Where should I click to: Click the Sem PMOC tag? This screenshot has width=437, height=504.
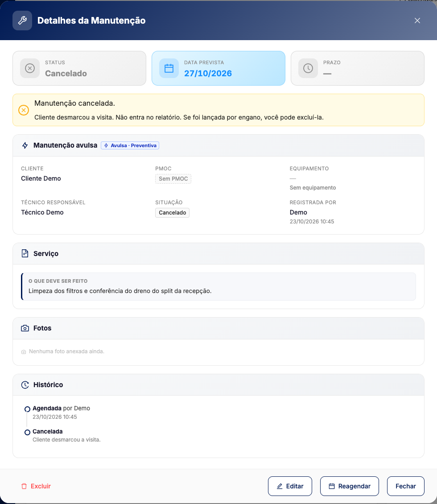click(173, 179)
